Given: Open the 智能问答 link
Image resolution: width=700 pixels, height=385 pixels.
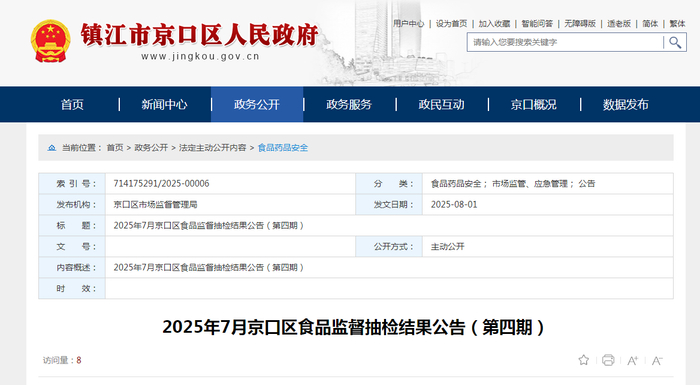Looking at the screenshot, I should click(537, 24).
